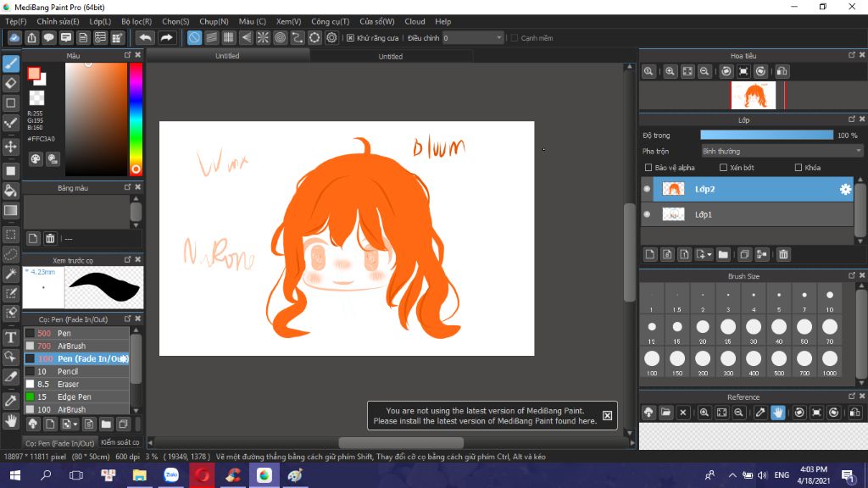
Task: Undock the Màu color panel
Action: coord(127,55)
